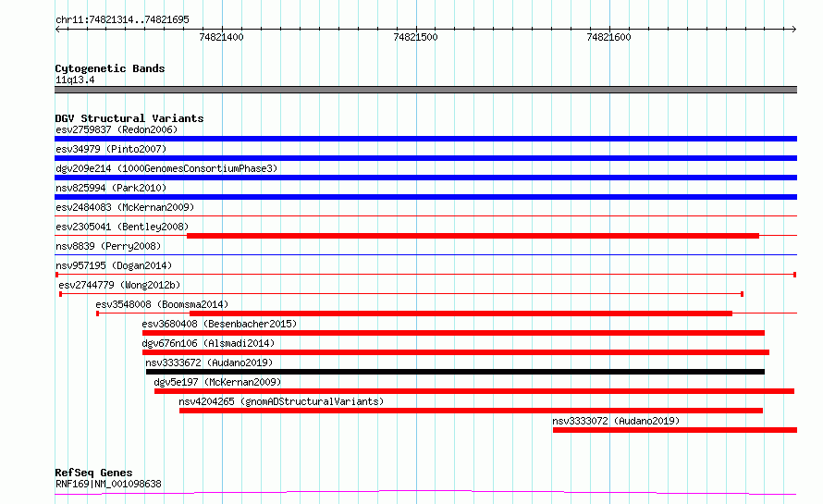The height and width of the screenshot is (504, 823).
Task: Click the short red bar for nsv3333072
Action: click(675, 430)
